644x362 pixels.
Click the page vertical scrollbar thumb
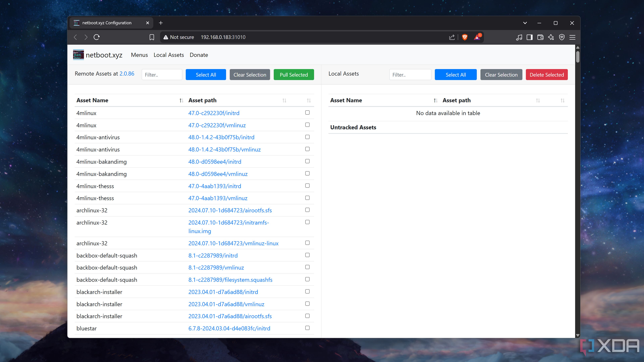(x=577, y=57)
